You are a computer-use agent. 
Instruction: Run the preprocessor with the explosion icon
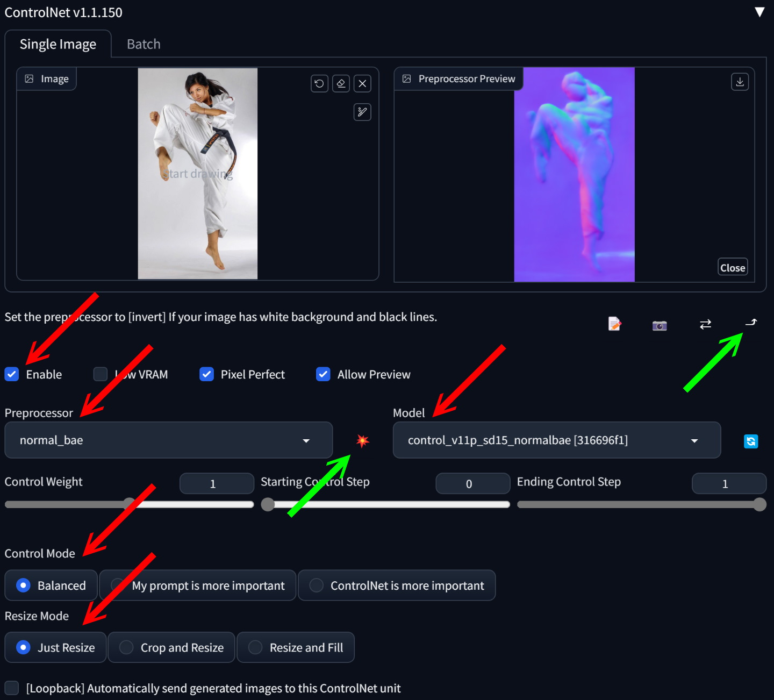click(x=363, y=441)
